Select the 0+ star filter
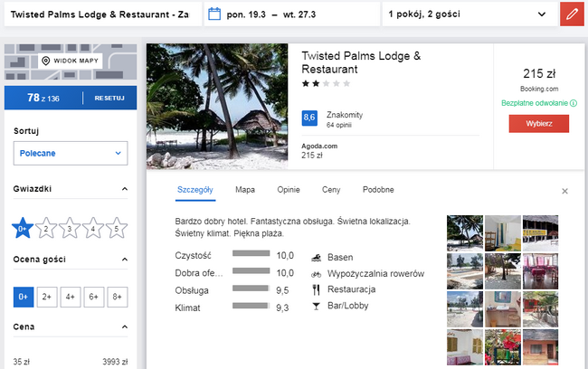The height and width of the screenshot is (369, 588). pyautogui.click(x=23, y=228)
